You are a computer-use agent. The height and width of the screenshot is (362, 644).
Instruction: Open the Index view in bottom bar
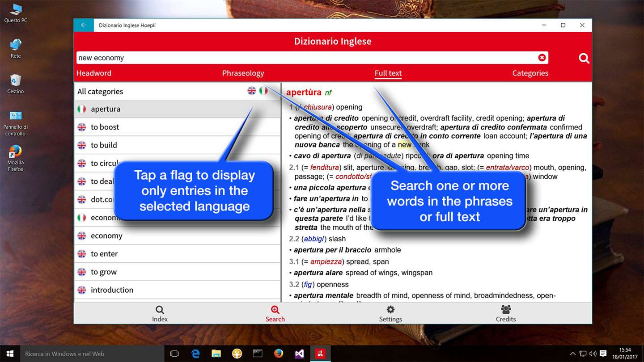tap(160, 313)
